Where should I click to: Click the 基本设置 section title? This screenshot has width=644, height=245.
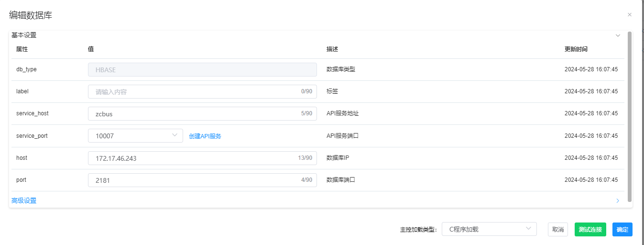24,35
